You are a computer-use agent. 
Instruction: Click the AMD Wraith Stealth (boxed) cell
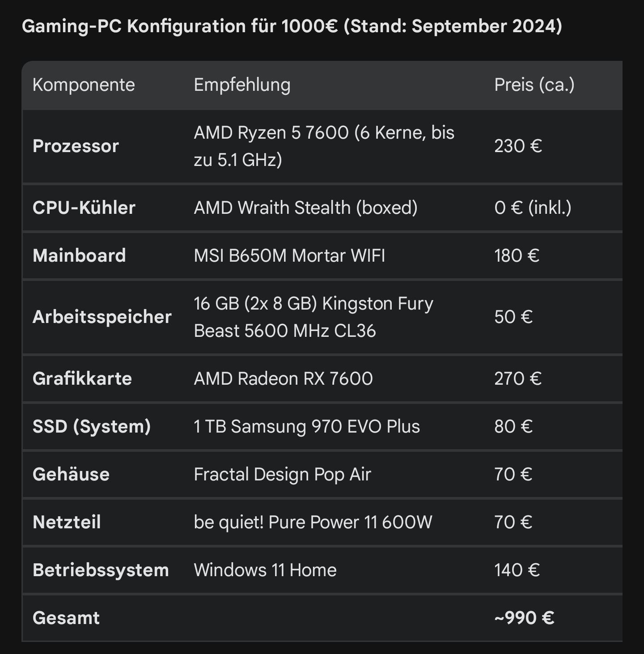pos(305,208)
